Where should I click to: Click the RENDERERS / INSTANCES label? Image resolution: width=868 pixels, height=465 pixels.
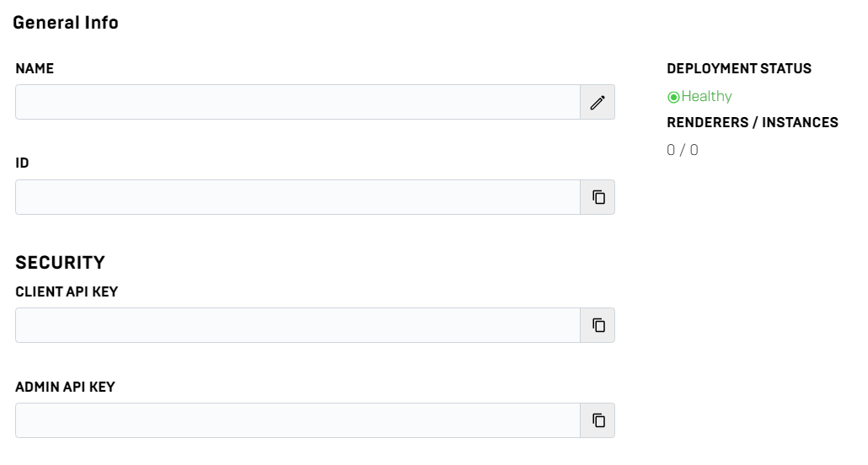753,122
